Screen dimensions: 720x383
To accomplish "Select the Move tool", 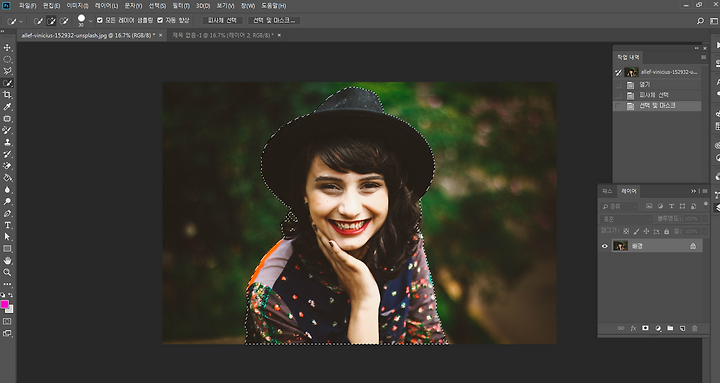I will 7,48.
